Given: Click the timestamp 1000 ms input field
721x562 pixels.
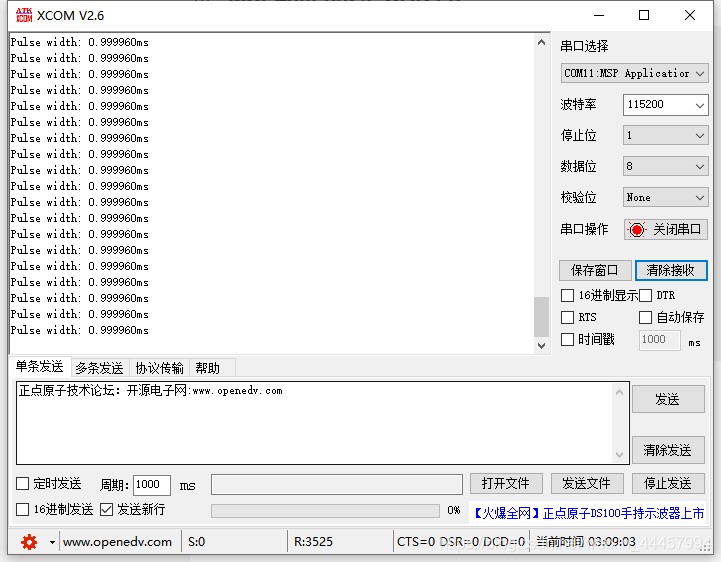Looking at the screenshot, I should (x=659, y=340).
